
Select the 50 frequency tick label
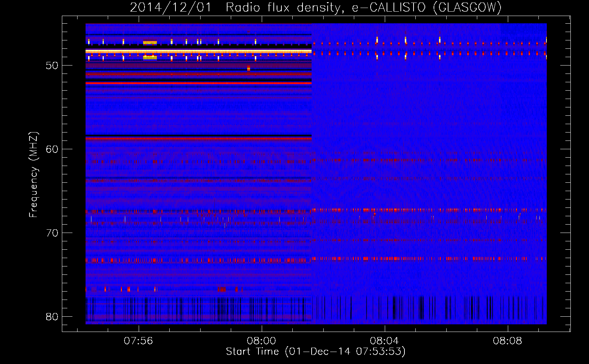[52, 66]
